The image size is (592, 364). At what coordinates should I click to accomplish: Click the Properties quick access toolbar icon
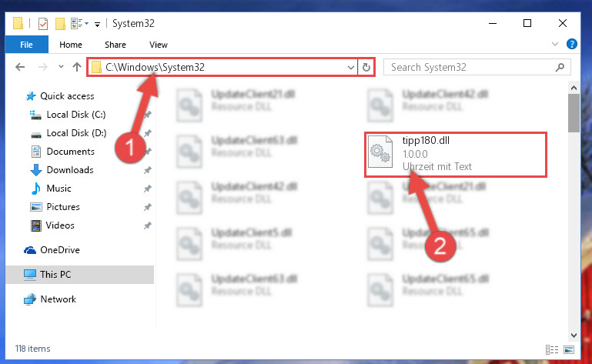[x=43, y=23]
